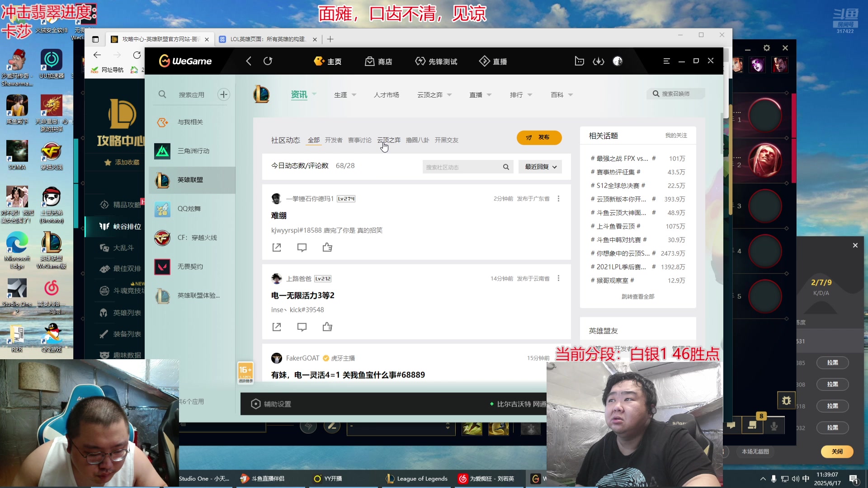Open more options on 难绷 post
Image resolution: width=868 pixels, height=488 pixels.
(x=559, y=199)
